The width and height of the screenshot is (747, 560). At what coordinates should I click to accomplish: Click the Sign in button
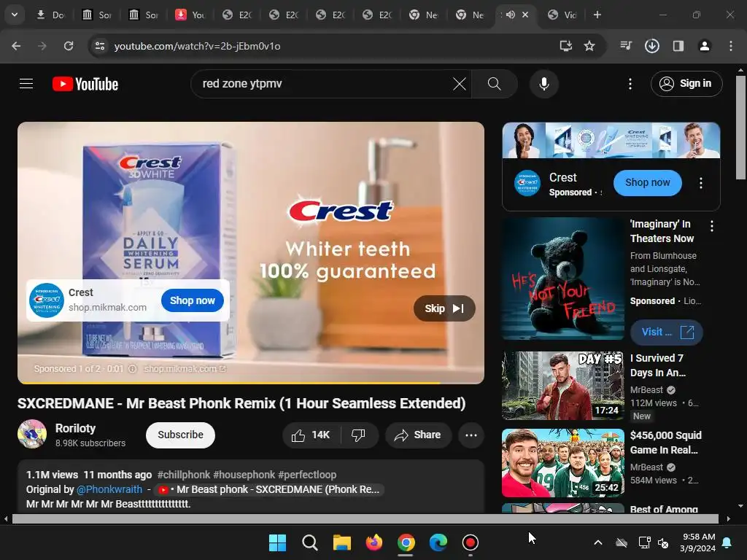coord(686,84)
